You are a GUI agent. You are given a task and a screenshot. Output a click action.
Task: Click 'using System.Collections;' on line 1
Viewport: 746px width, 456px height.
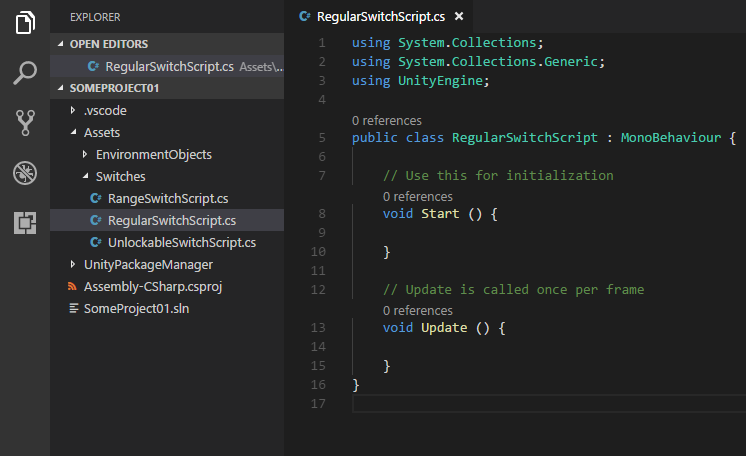tap(447, 43)
